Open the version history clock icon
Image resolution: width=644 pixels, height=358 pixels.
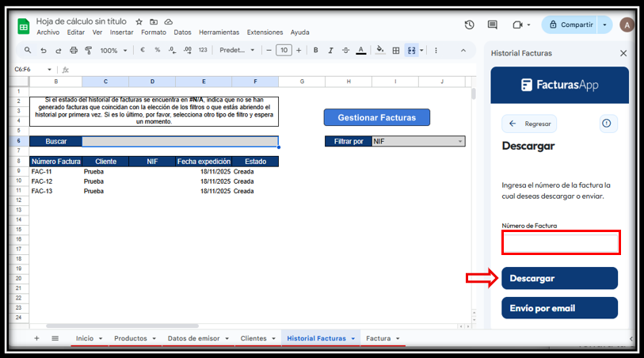pyautogui.click(x=469, y=25)
